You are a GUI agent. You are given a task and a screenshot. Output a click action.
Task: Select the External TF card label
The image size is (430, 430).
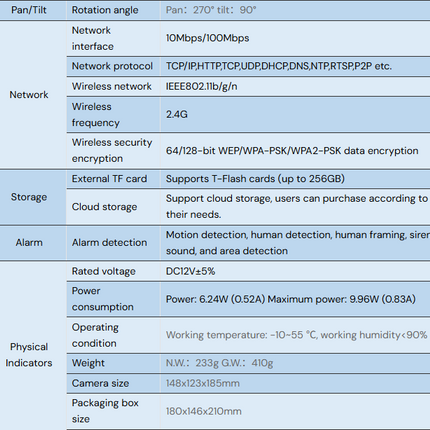coord(109,179)
